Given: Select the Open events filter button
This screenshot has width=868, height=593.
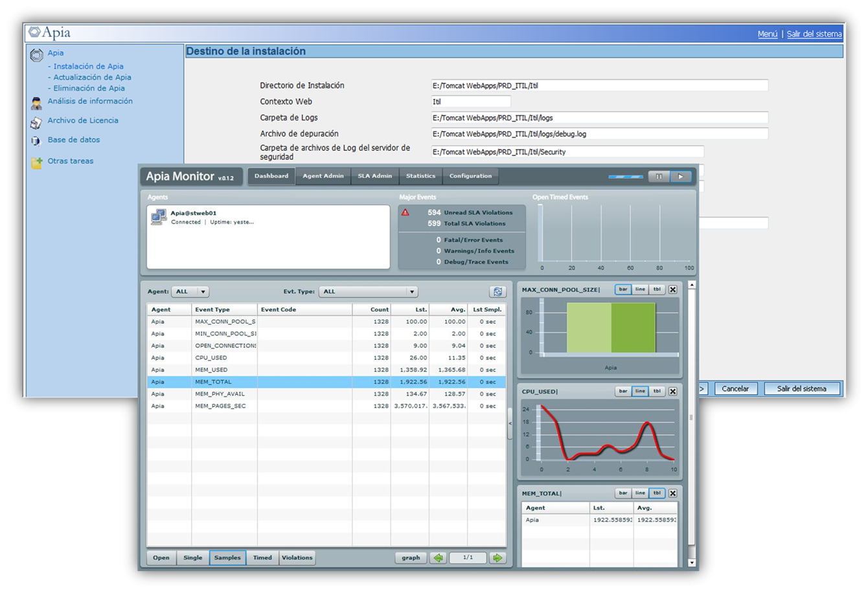Looking at the screenshot, I should [161, 558].
